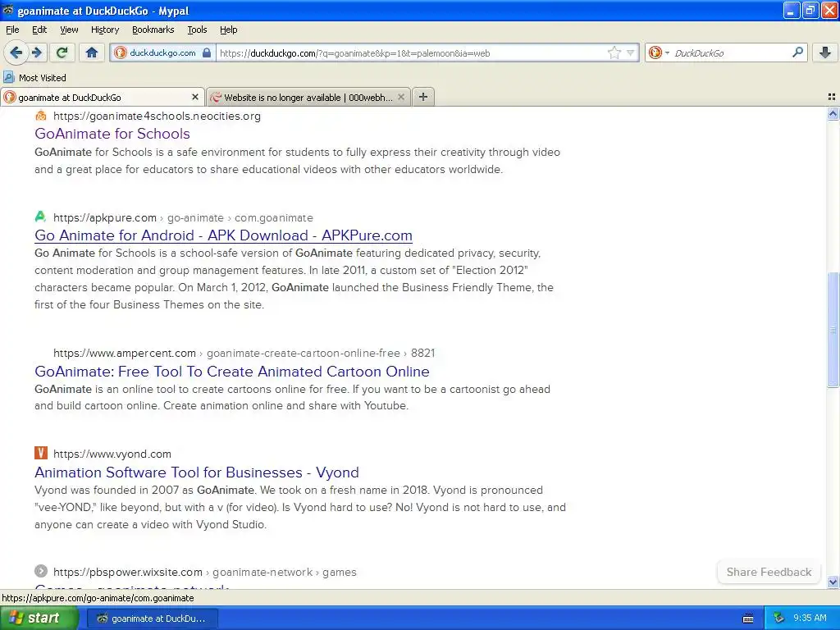Click the Mypal taskbar button
840x630 pixels.
[152, 619]
